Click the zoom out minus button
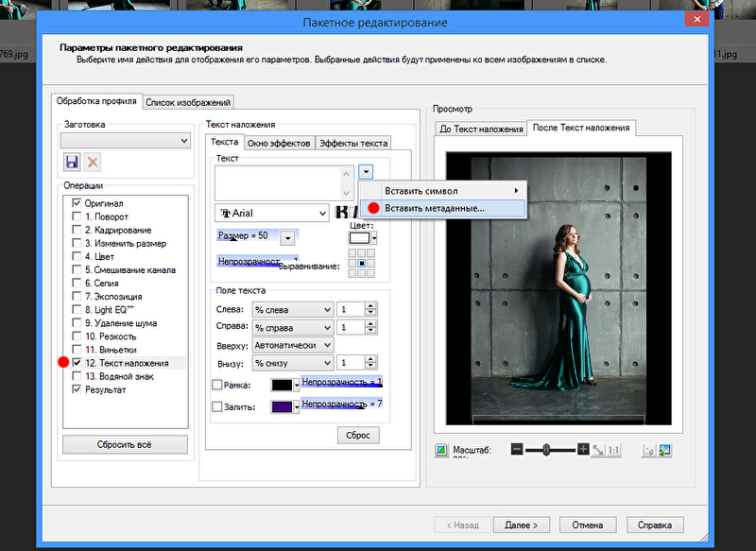Viewport: 756px width, 551px height. coord(516,450)
